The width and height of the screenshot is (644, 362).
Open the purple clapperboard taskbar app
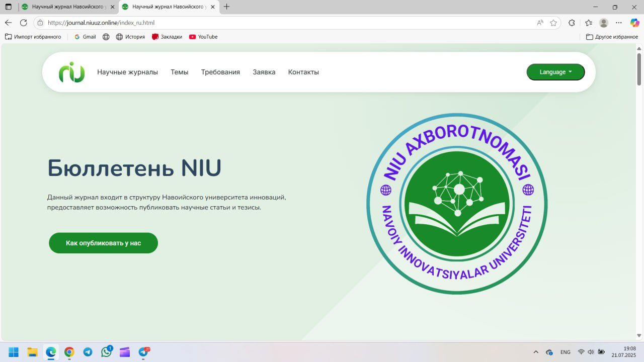125,352
